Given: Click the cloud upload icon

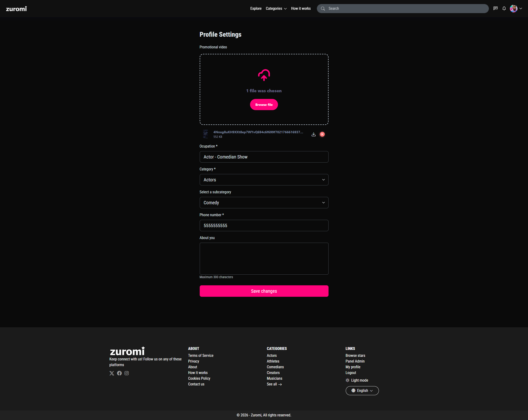Looking at the screenshot, I should pos(264,75).
